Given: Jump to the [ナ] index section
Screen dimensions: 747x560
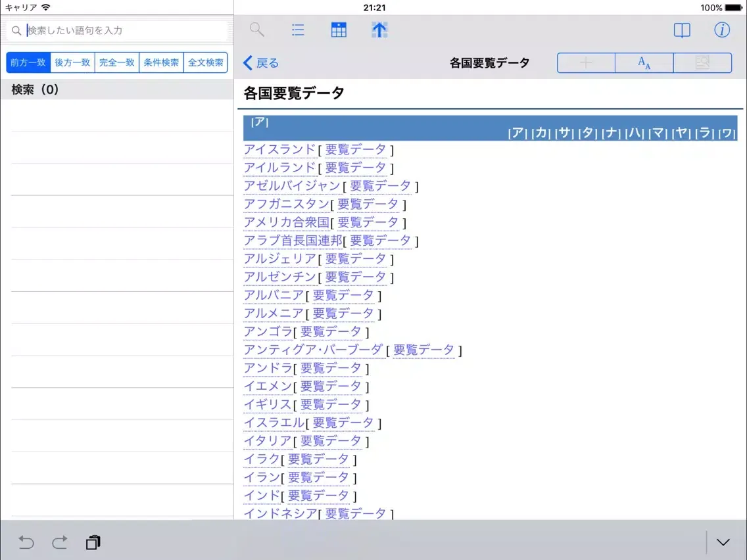Looking at the screenshot, I should (x=611, y=133).
